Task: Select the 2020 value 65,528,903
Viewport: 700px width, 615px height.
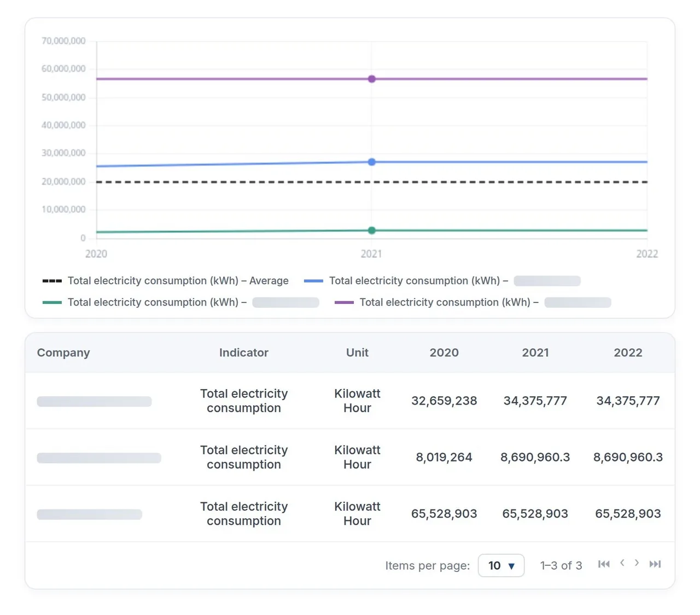Action: coord(444,514)
